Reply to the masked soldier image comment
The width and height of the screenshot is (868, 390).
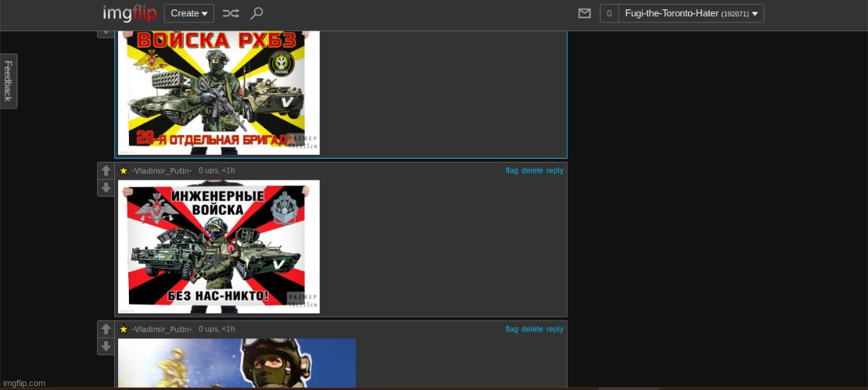pos(554,328)
